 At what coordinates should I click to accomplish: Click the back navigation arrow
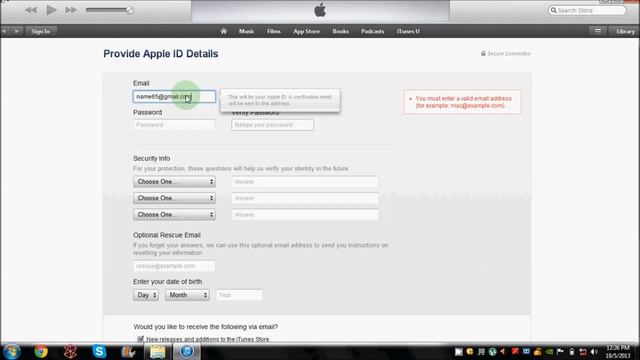[4, 31]
